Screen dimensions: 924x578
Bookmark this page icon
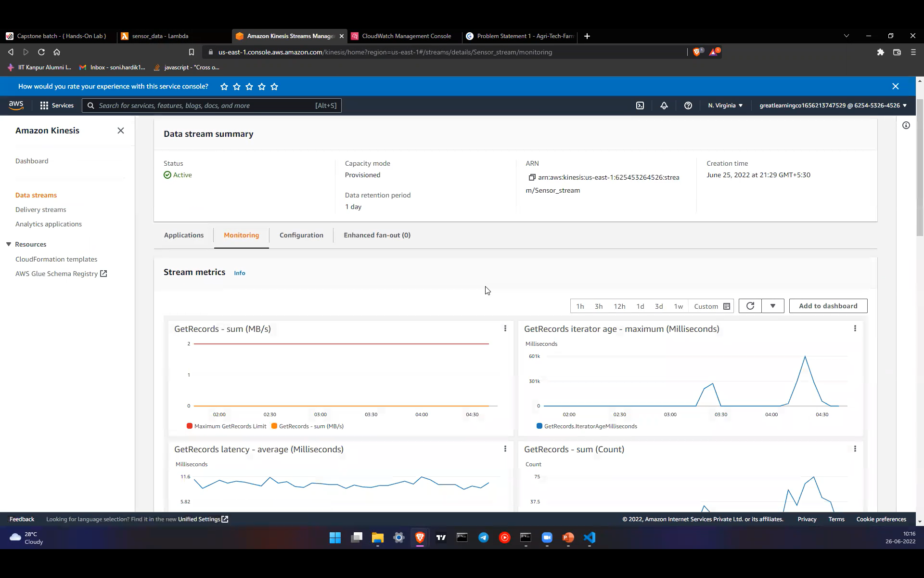(192, 52)
